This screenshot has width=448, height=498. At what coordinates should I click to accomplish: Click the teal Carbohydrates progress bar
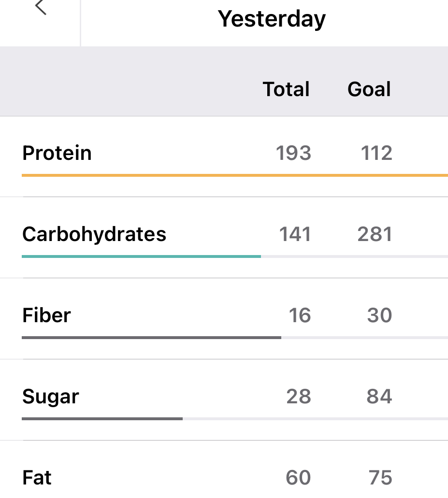pyautogui.click(x=141, y=256)
